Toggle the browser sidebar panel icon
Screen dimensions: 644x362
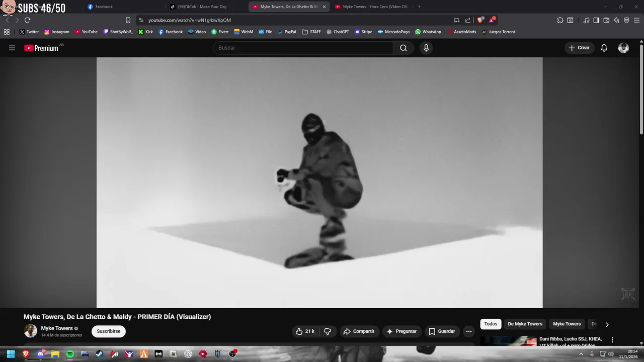tap(596, 20)
